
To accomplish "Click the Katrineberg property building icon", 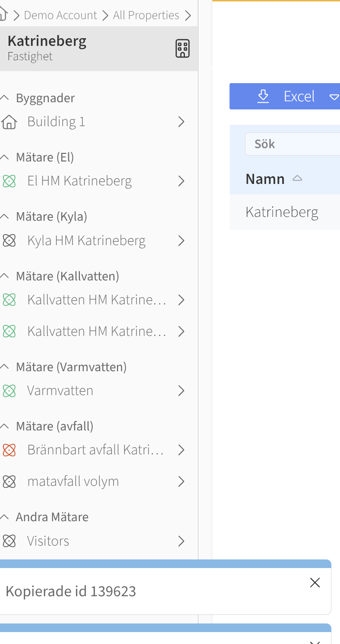I will 182,49.
